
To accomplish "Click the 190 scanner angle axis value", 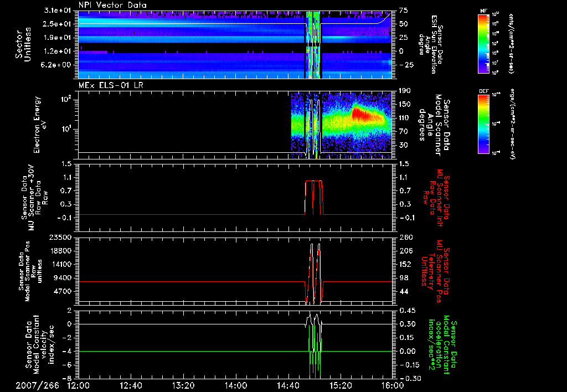I will point(405,91).
